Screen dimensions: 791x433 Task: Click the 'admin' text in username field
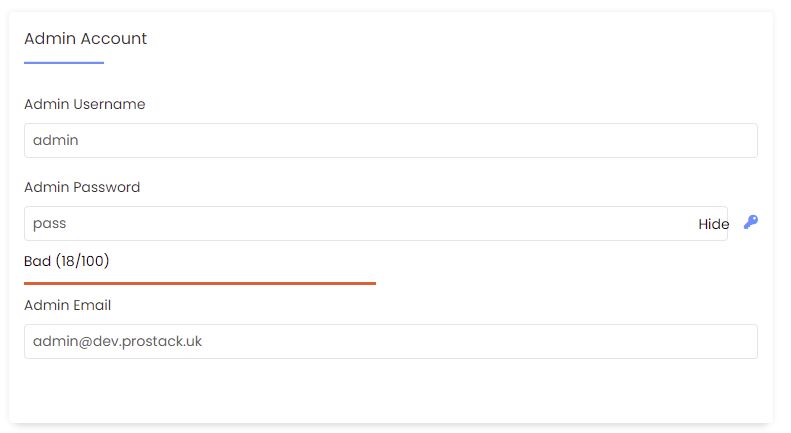tap(55, 140)
